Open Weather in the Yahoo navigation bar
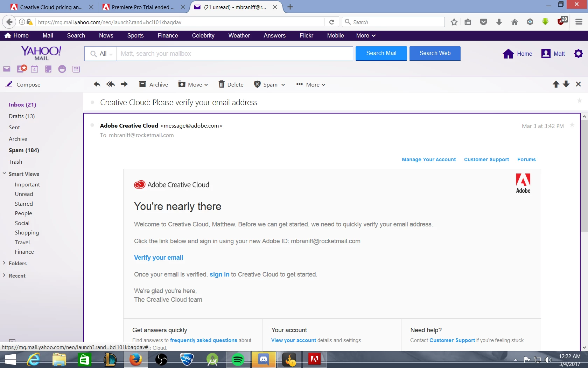The image size is (588, 368). click(x=239, y=35)
